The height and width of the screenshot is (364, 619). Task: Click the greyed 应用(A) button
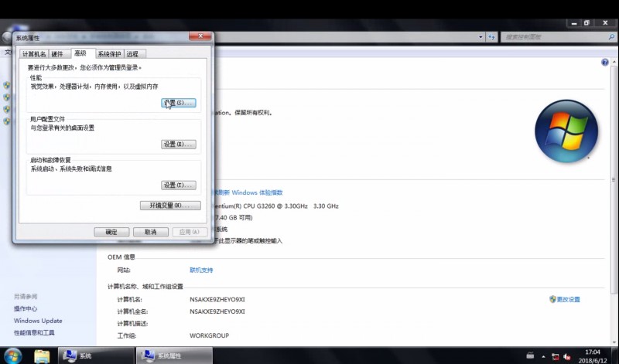tap(190, 232)
